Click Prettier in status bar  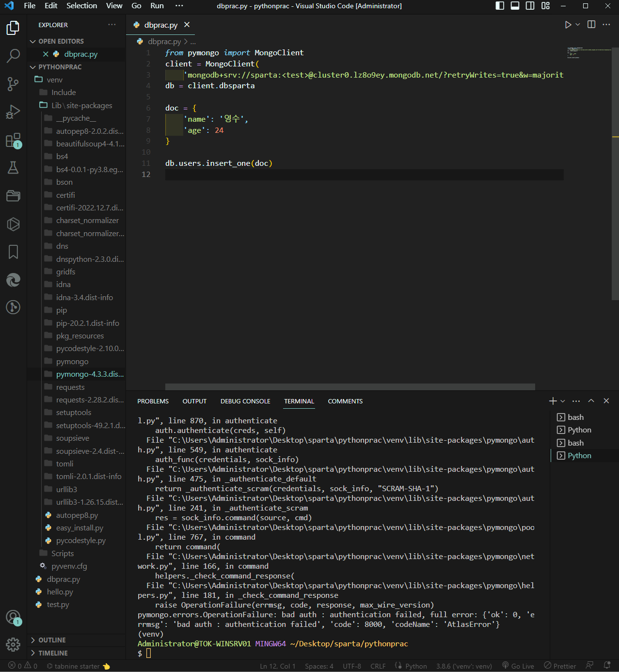(560, 666)
